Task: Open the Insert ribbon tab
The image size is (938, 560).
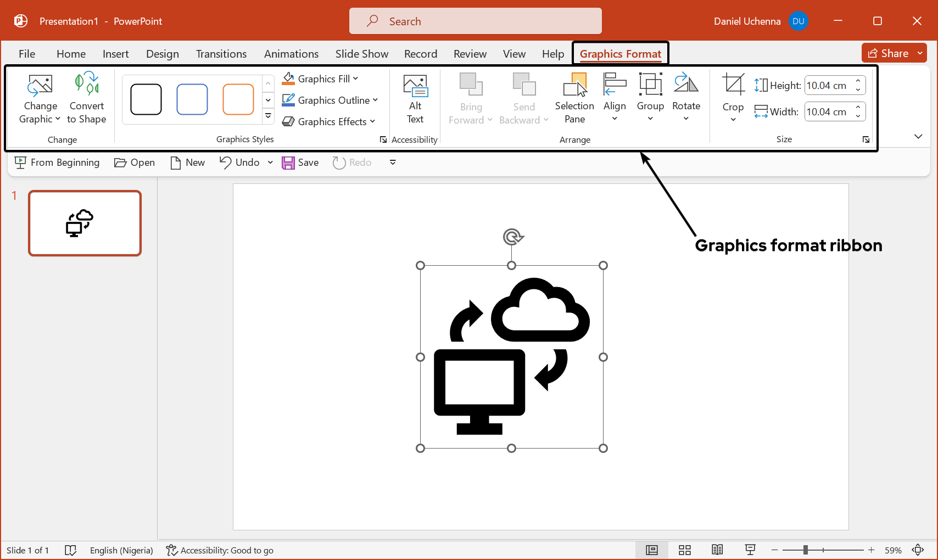Action: pos(115,53)
